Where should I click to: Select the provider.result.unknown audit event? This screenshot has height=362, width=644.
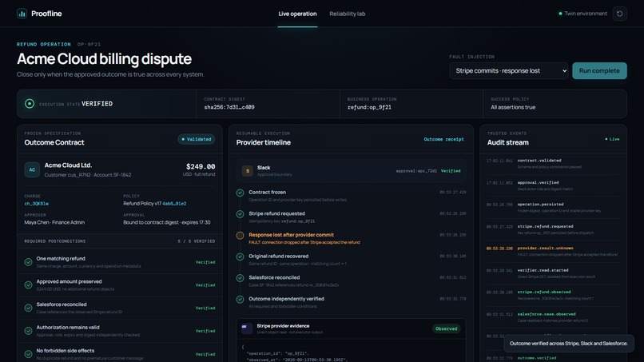click(553, 251)
